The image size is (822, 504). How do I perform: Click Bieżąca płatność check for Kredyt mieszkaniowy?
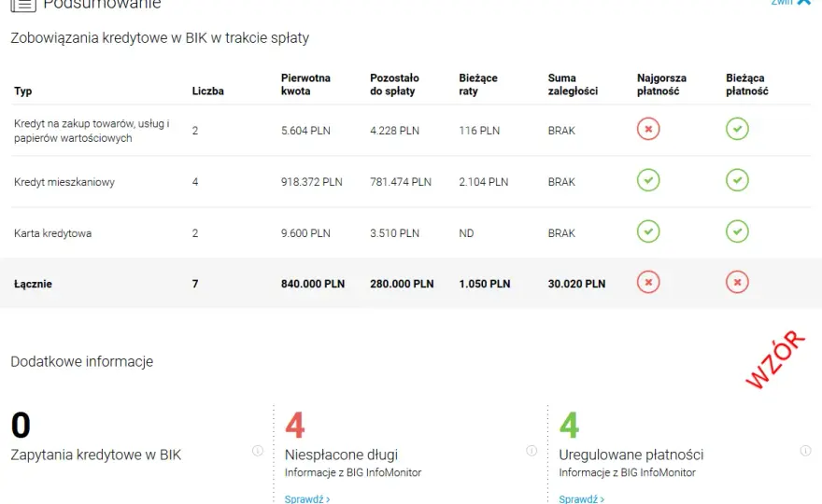(737, 180)
